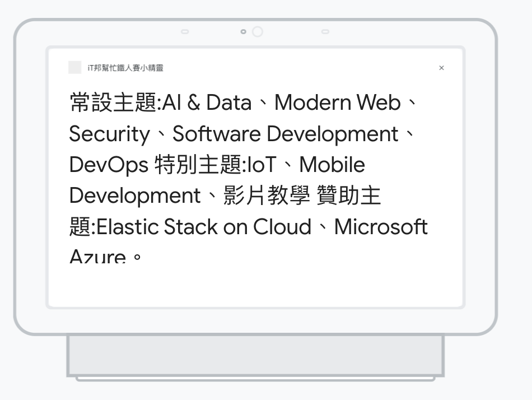Select the Mobile text after IoT
Viewport: 532px width, 400px height.
coord(332,165)
